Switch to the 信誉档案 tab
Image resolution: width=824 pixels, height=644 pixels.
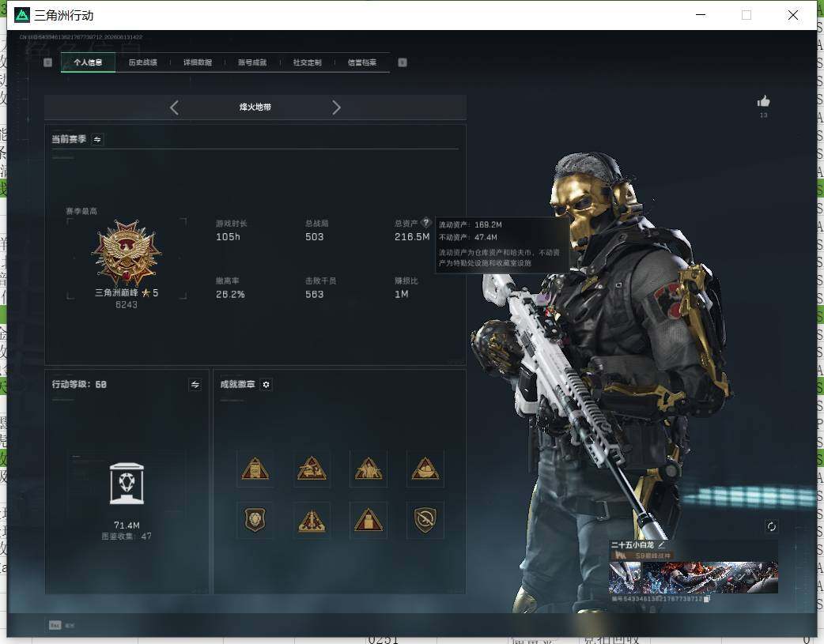(362, 62)
